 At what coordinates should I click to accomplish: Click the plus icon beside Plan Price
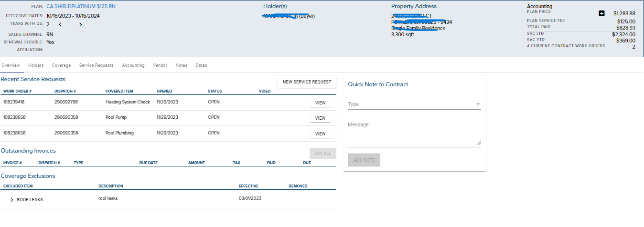point(602,13)
